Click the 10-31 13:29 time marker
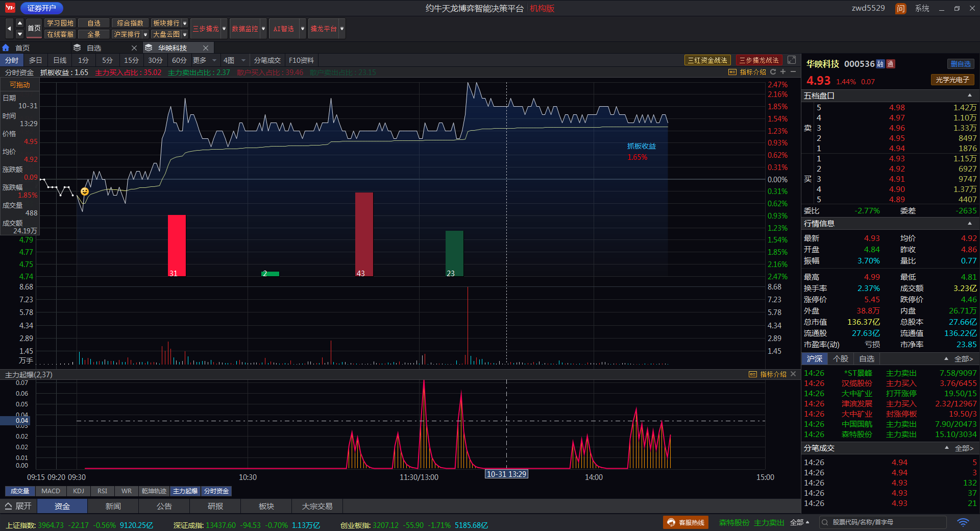Image resolution: width=980 pixels, height=531 pixels. coord(506,474)
